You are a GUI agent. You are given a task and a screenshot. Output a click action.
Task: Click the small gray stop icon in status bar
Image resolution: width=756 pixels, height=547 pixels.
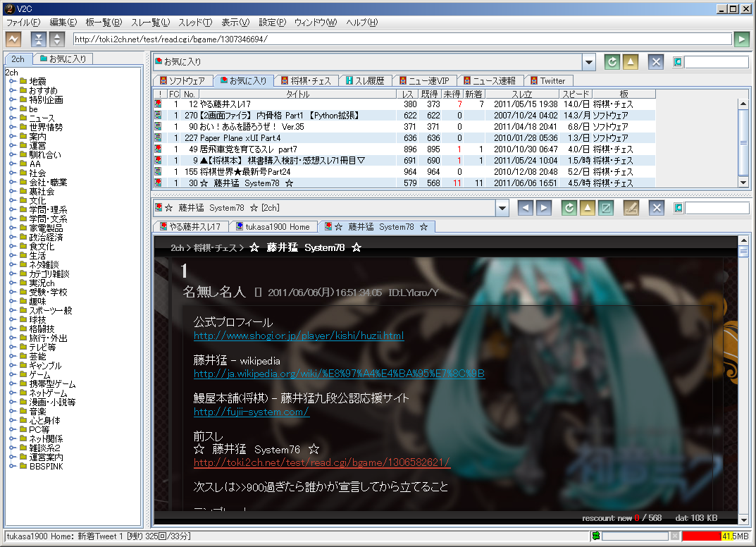[x=675, y=536]
